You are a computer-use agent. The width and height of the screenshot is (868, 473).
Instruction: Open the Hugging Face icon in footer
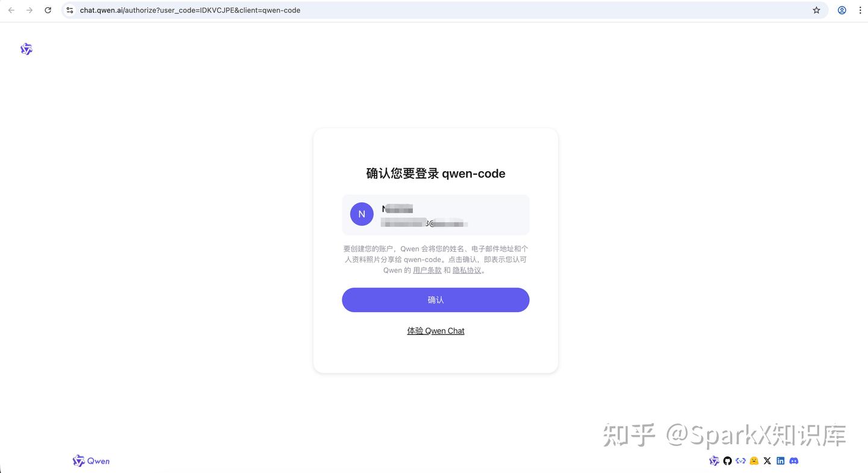pos(754,461)
